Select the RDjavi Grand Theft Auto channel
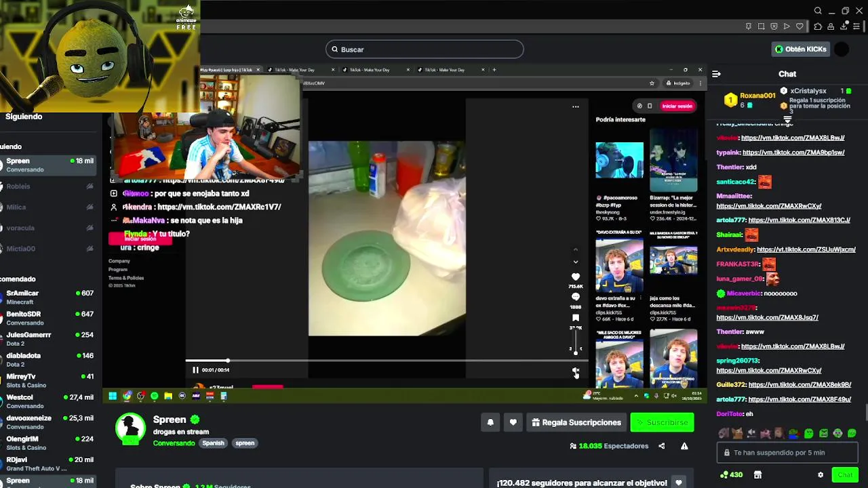The height and width of the screenshot is (488, 868). [47, 464]
